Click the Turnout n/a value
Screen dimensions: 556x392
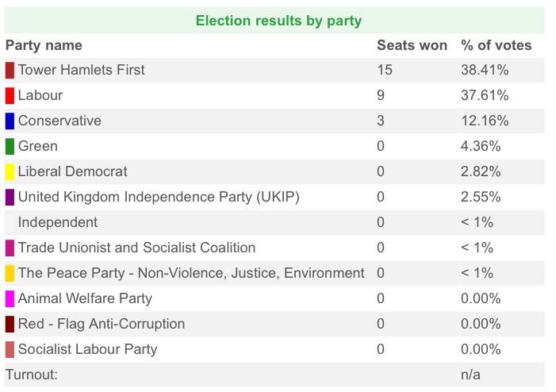tap(470, 375)
